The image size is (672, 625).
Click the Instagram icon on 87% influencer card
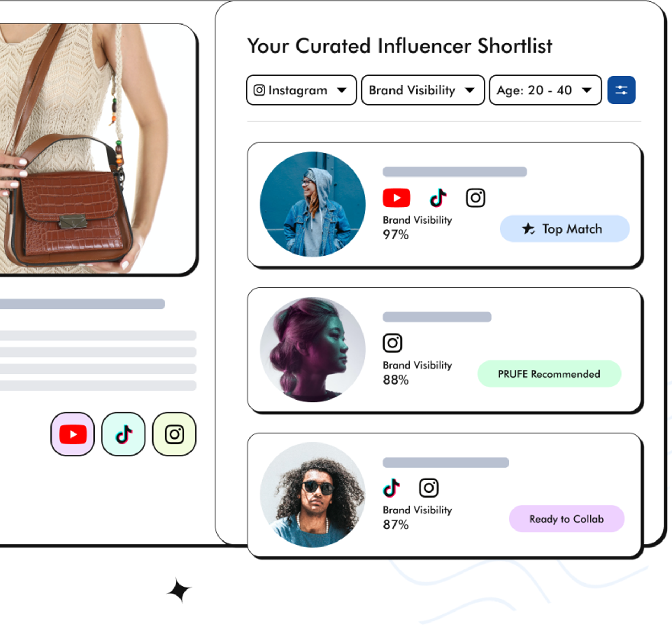tap(429, 488)
